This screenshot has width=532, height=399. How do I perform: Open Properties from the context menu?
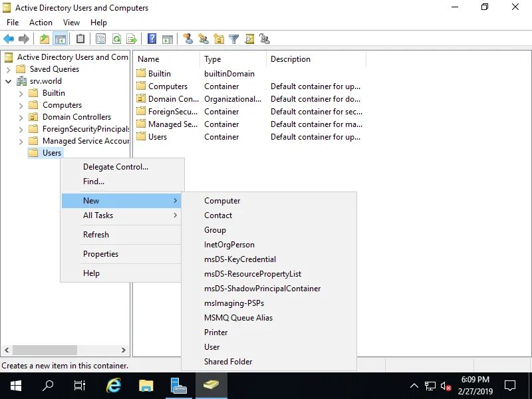coord(121,254)
